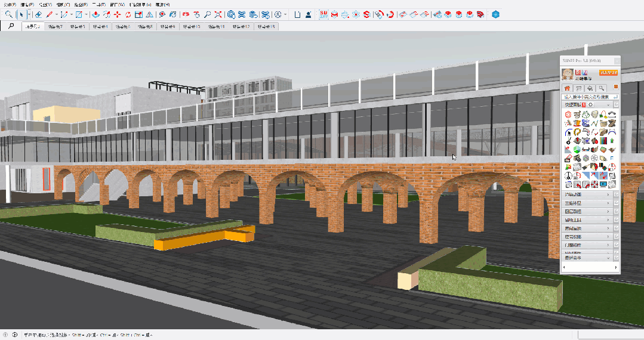The width and height of the screenshot is (644, 340).
Task: Switch to the scene tab numbered 13
Action: click(266, 27)
